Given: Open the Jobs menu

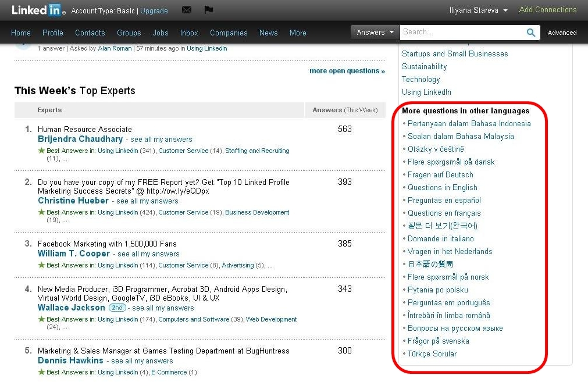Looking at the screenshot, I should point(161,33).
